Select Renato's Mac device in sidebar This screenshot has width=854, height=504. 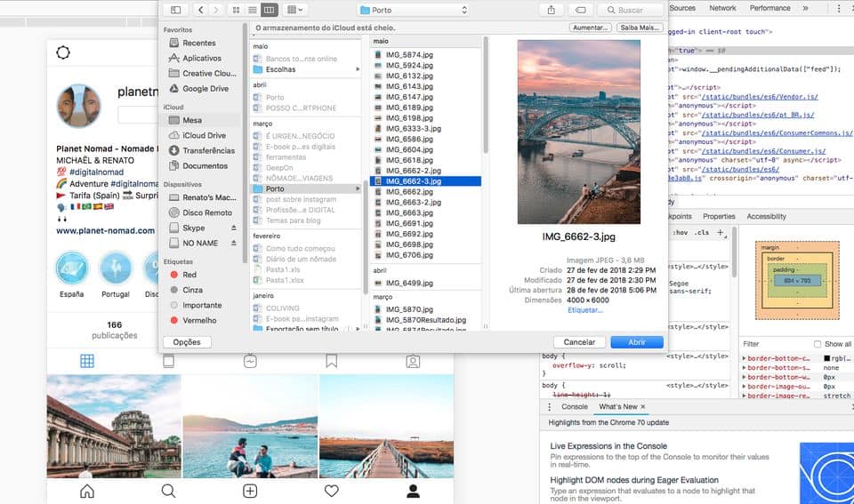pos(209,197)
